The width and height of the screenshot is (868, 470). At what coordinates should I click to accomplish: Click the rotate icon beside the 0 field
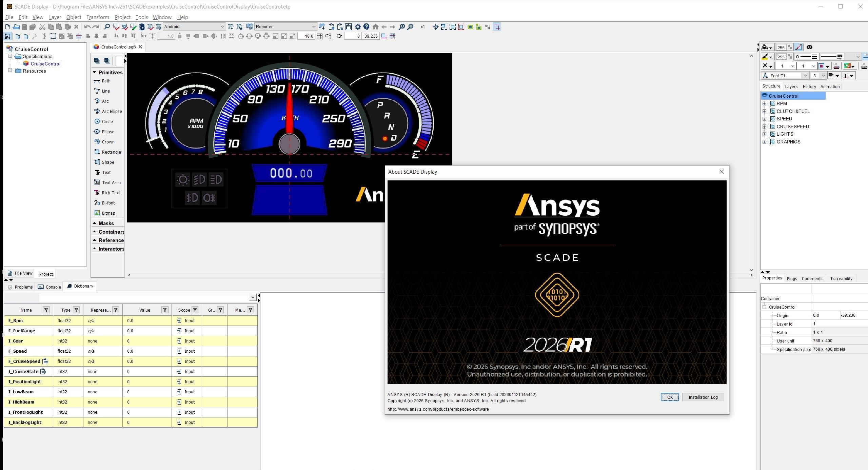pyautogui.click(x=339, y=36)
